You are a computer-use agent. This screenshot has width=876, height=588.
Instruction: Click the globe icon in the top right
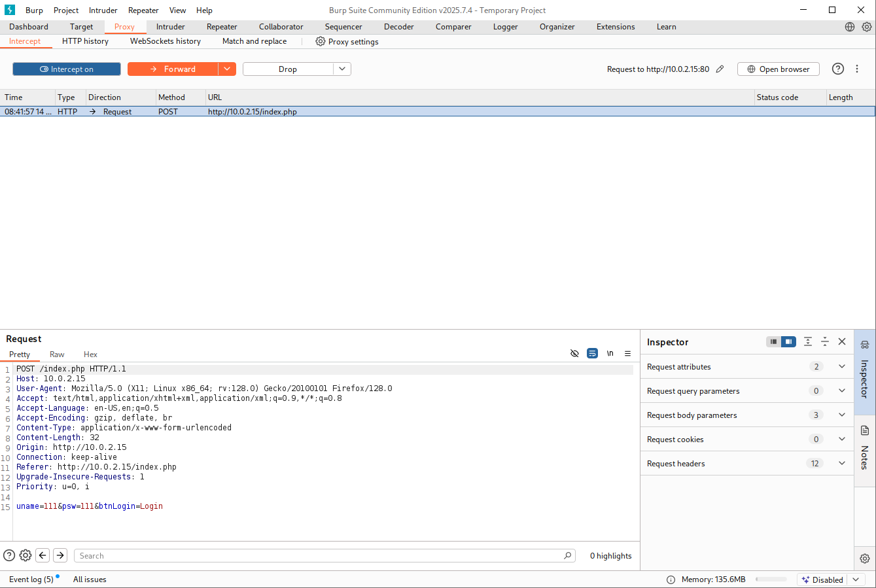coord(850,27)
